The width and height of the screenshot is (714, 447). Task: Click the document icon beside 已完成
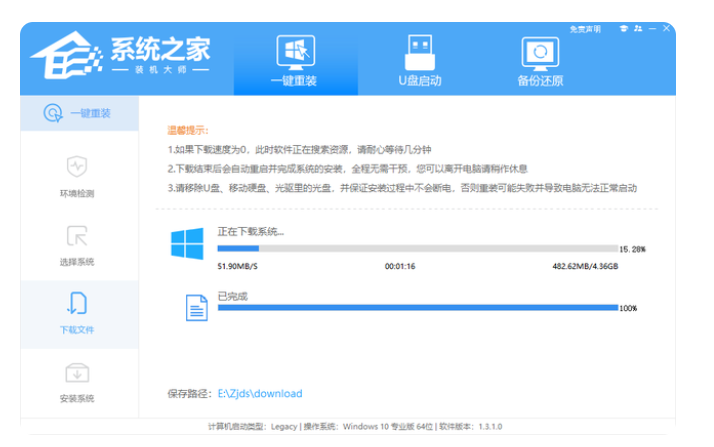point(196,308)
